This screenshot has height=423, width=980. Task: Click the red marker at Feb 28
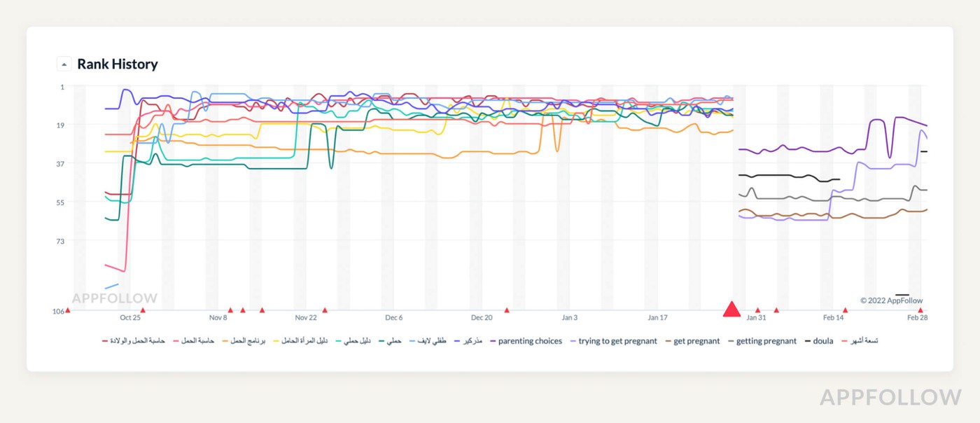click(x=920, y=310)
